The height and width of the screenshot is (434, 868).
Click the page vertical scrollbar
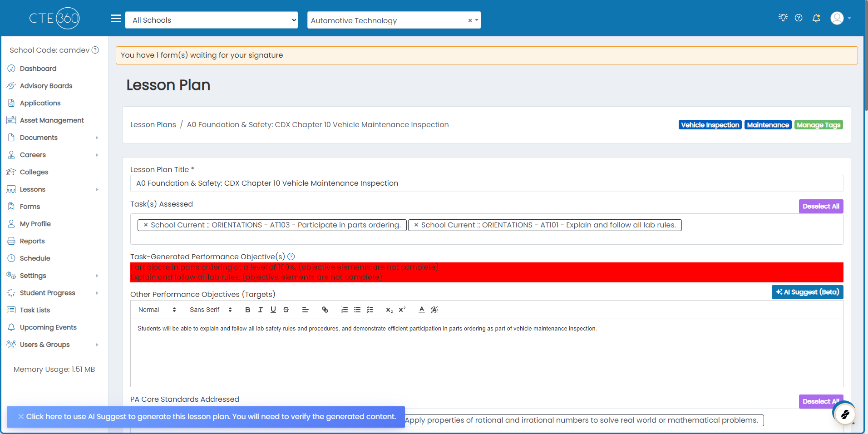point(866,55)
